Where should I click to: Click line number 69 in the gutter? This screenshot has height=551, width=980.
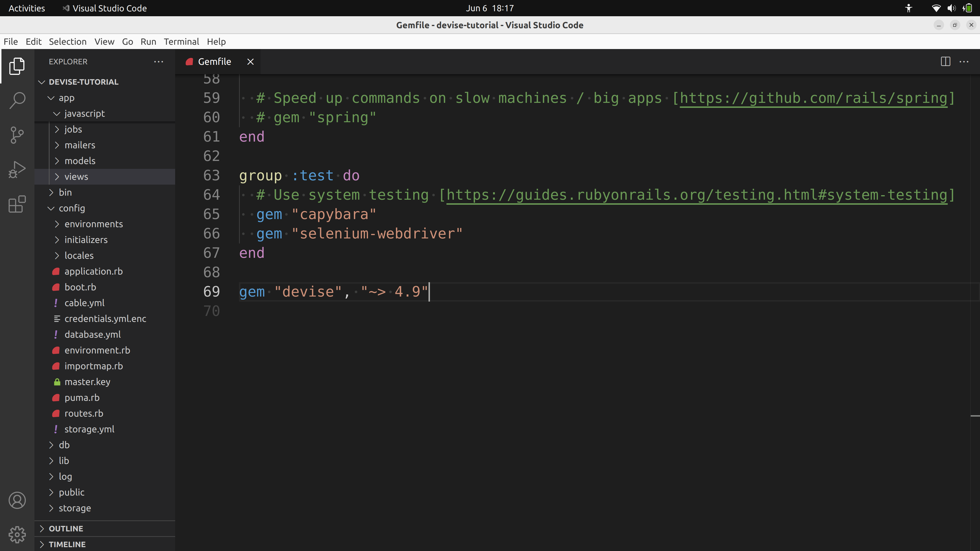click(212, 292)
